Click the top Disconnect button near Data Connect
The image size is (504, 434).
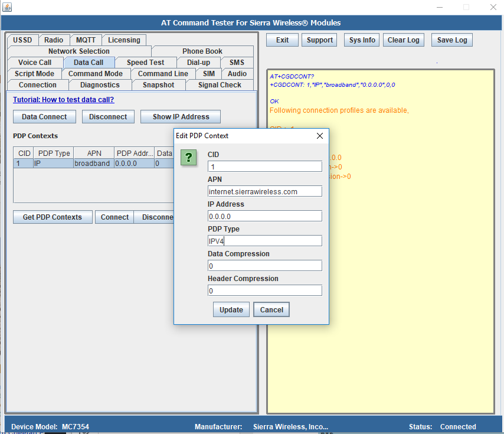[x=108, y=117]
